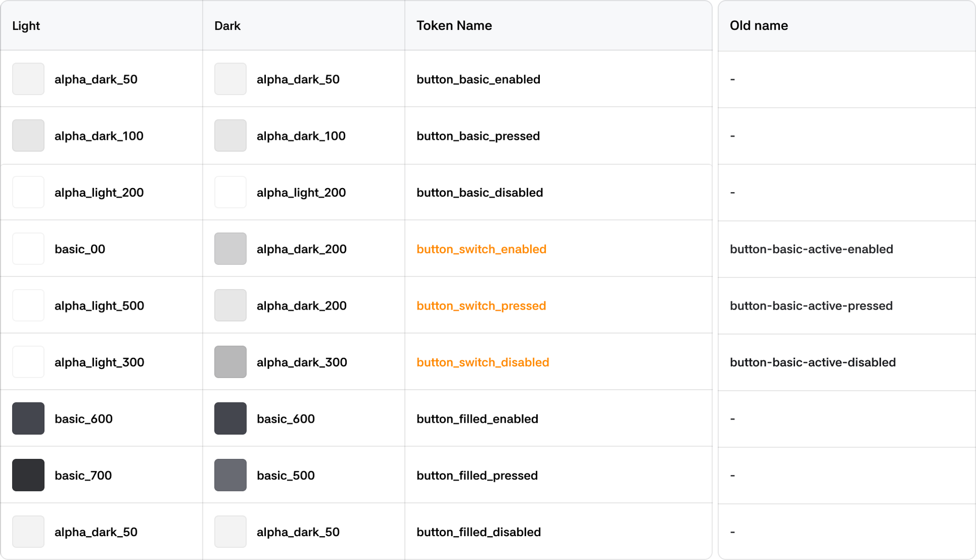Click Dark alpha_dark_300 swatch
976x560 pixels.
pyautogui.click(x=230, y=362)
